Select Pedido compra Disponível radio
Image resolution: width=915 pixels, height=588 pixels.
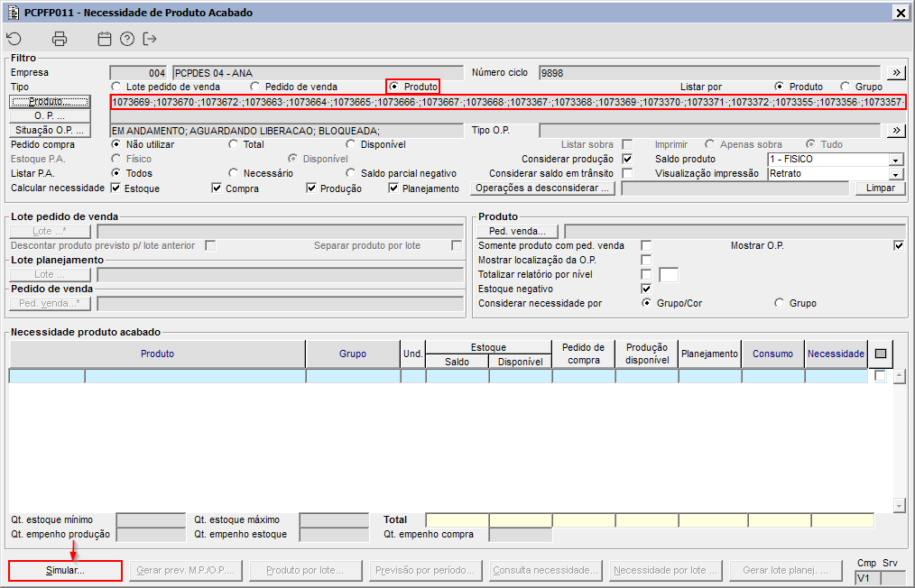tap(351, 144)
